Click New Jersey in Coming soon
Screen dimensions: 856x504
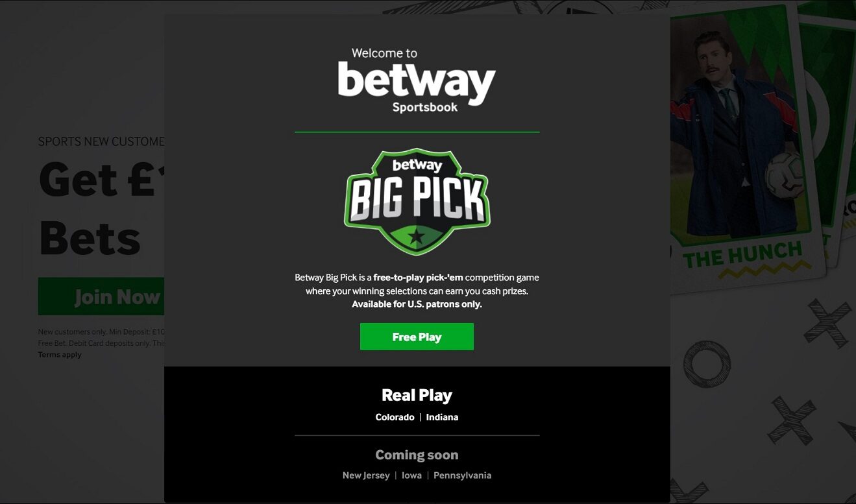(366, 475)
